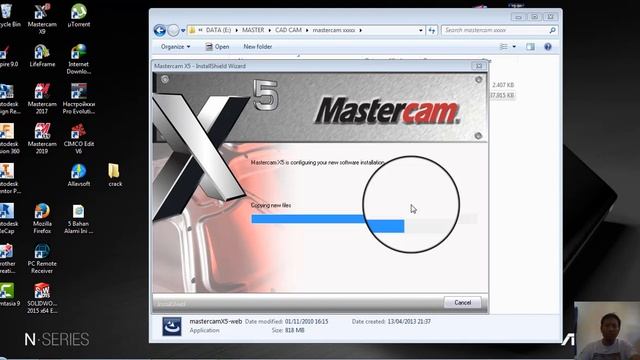Open the view options dropdown arrow

click(514, 47)
